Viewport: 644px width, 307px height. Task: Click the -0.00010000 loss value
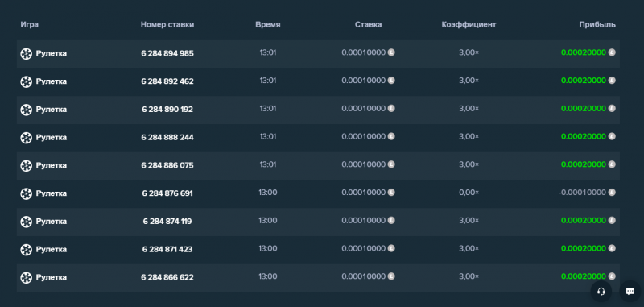point(582,193)
